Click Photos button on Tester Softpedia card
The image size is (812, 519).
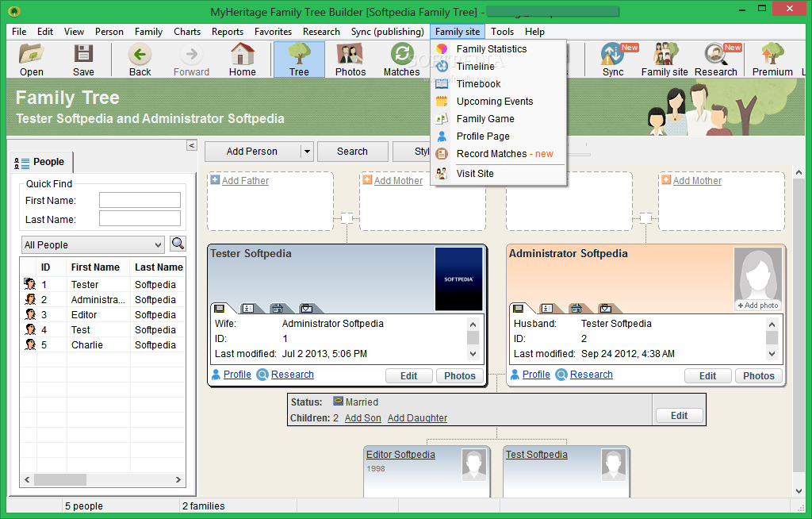point(460,376)
